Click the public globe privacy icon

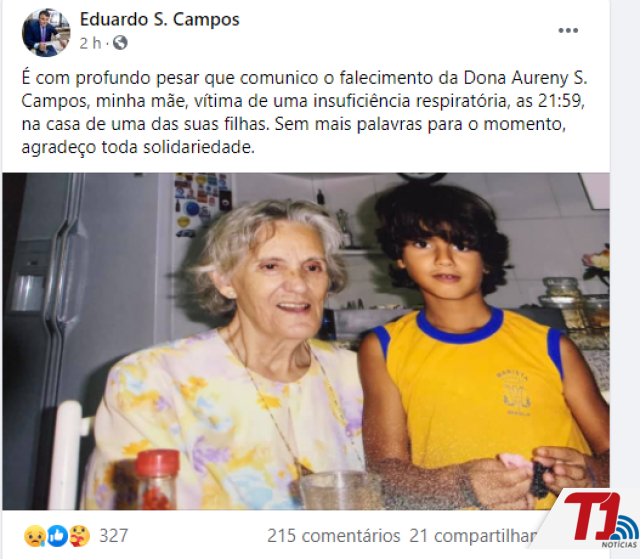coord(120,42)
